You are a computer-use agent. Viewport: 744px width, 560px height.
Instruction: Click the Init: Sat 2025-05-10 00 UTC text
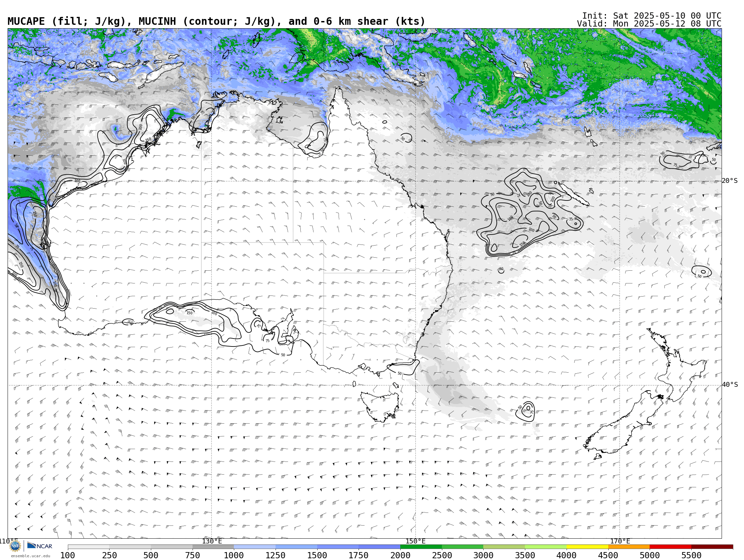[652, 16]
